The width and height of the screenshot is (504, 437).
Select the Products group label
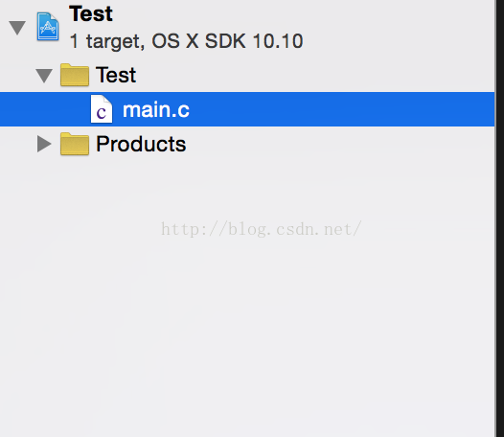[141, 144]
